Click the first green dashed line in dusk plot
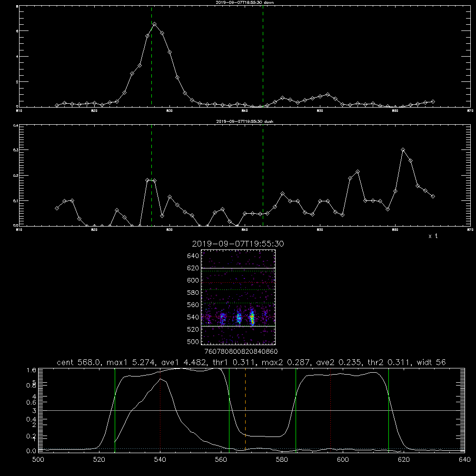476x476 pixels. click(x=151, y=176)
